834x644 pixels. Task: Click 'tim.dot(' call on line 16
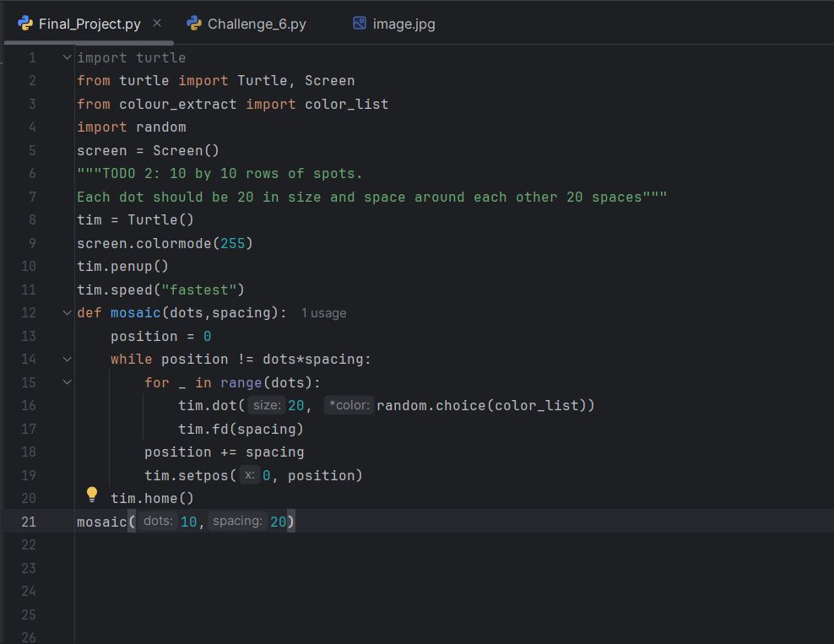(212, 405)
